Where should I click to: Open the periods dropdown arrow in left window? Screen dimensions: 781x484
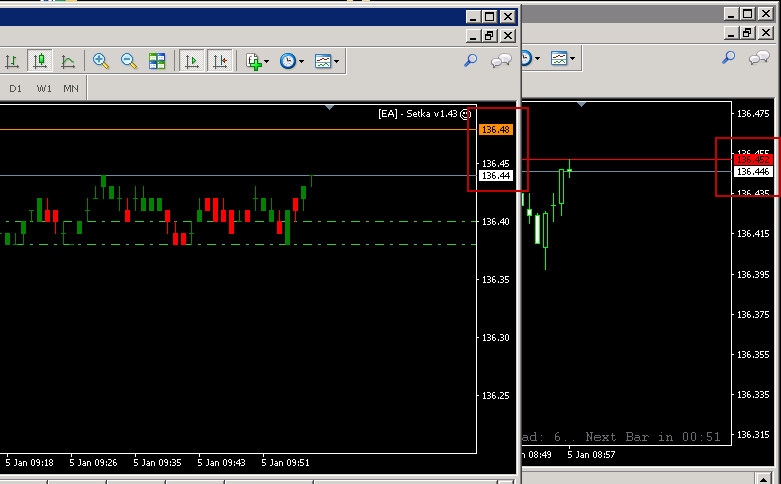click(301, 62)
